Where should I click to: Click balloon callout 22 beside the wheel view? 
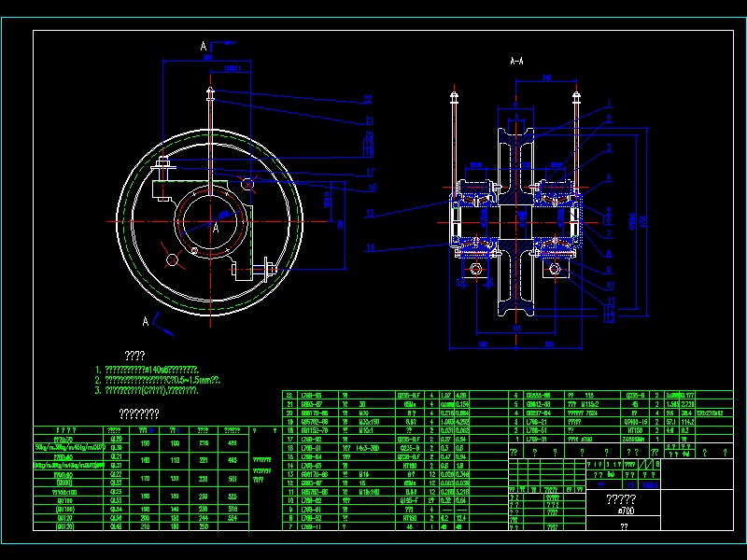368,100
